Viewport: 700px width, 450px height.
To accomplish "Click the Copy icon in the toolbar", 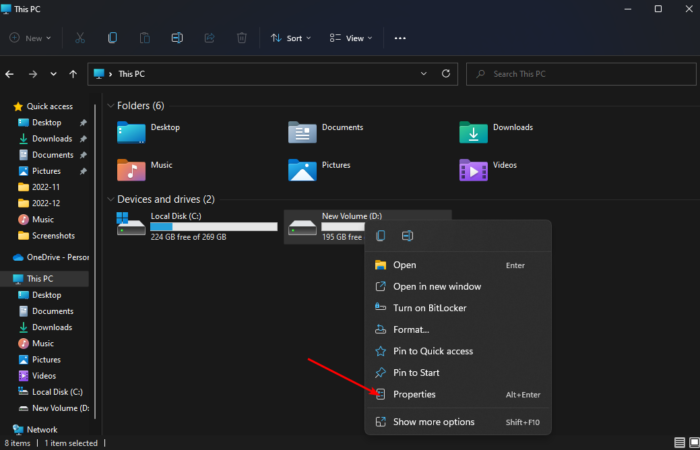I will [x=112, y=38].
